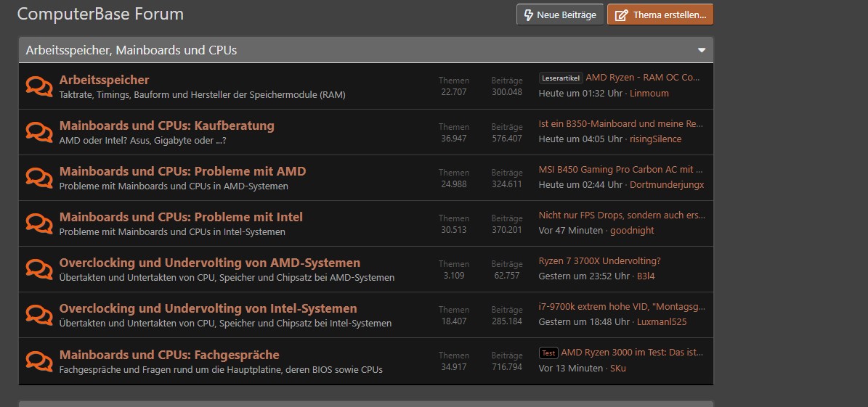Click the Probleme mit Intel chat icon
Screen dimensions: 868x407
(38, 223)
